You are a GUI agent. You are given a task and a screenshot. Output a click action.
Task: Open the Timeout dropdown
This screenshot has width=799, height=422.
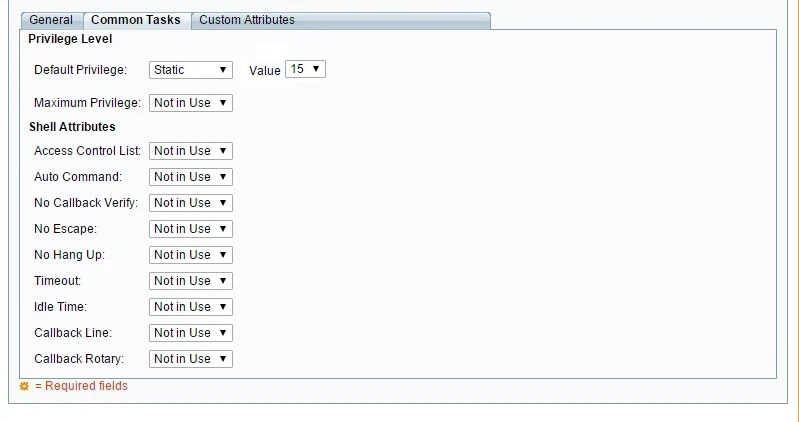point(191,281)
